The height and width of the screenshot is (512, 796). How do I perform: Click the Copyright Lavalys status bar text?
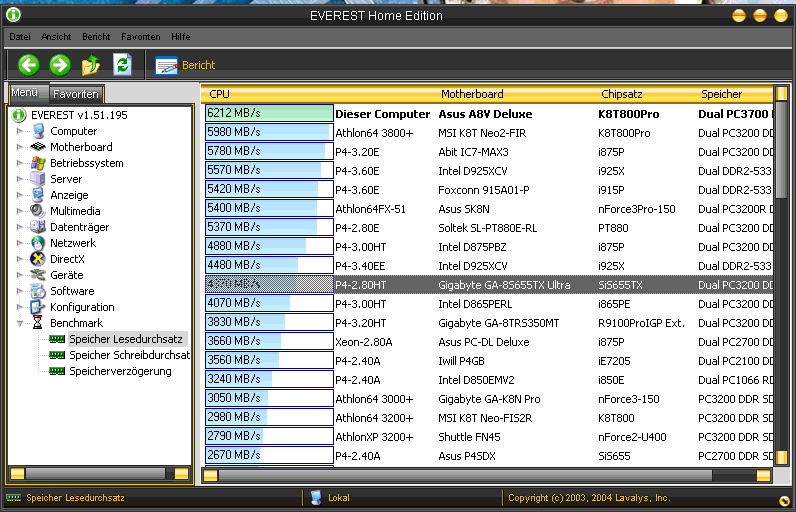[589, 498]
